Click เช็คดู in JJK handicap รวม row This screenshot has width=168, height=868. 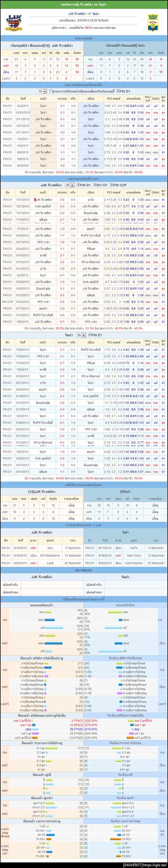pyautogui.click(x=71, y=505)
